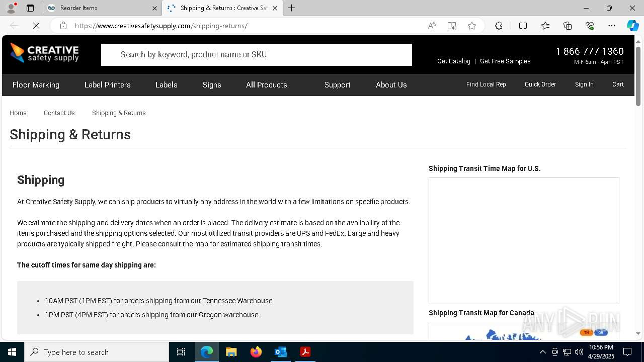Viewport: 644px width, 362px height.
Task: Open the Label Printers menu
Action: pyautogui.click(x=108, y=85)
